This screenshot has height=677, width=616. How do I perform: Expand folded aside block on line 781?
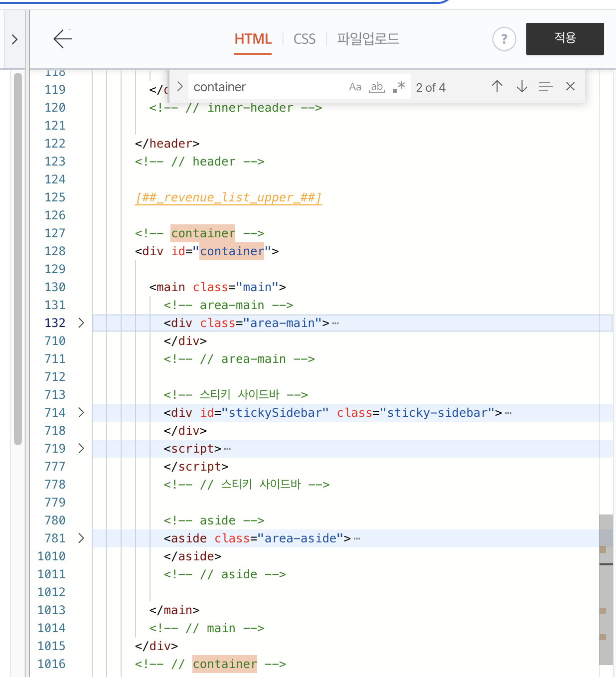pos(81,538)
